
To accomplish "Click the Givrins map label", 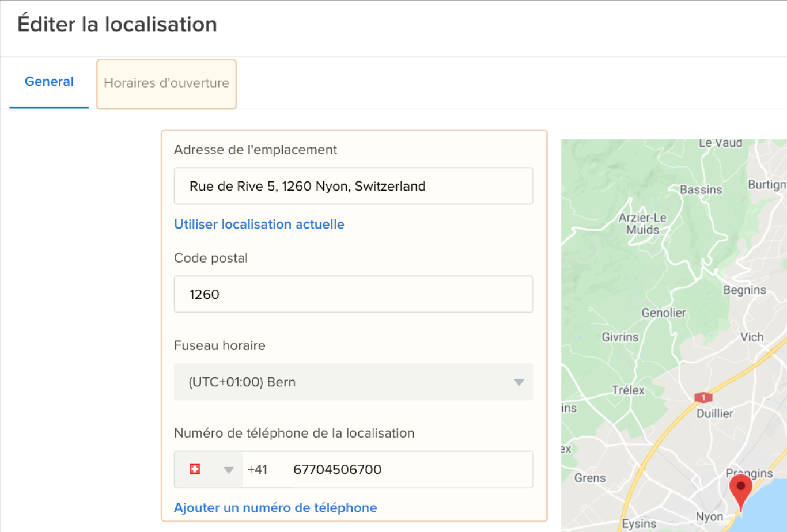I will (620, 337).
